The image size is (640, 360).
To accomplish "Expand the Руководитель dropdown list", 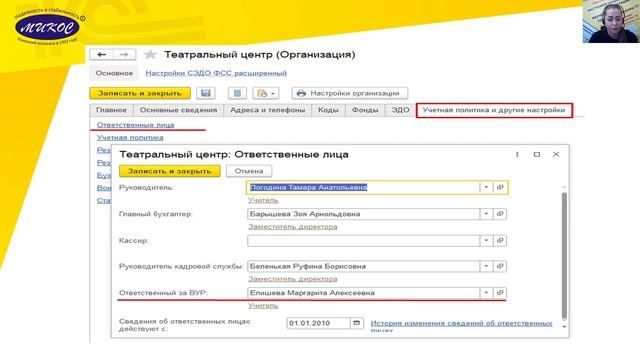I will 486,187.
